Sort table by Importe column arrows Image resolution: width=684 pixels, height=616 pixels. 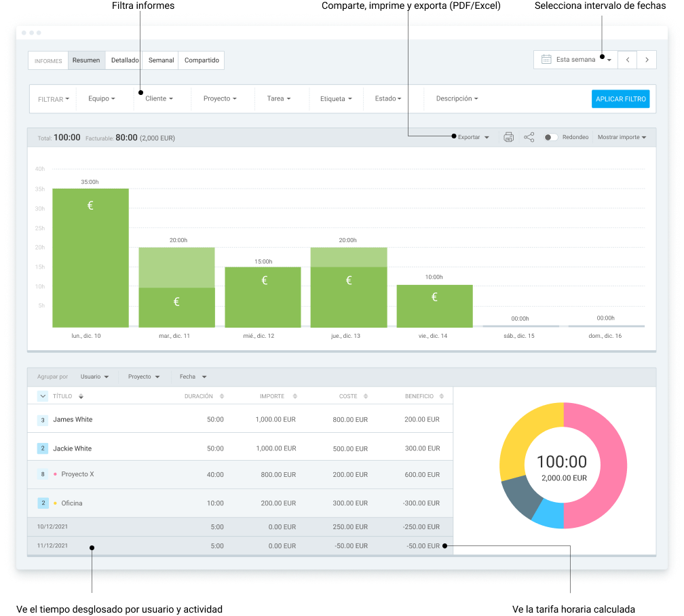(x=295, y=396)
